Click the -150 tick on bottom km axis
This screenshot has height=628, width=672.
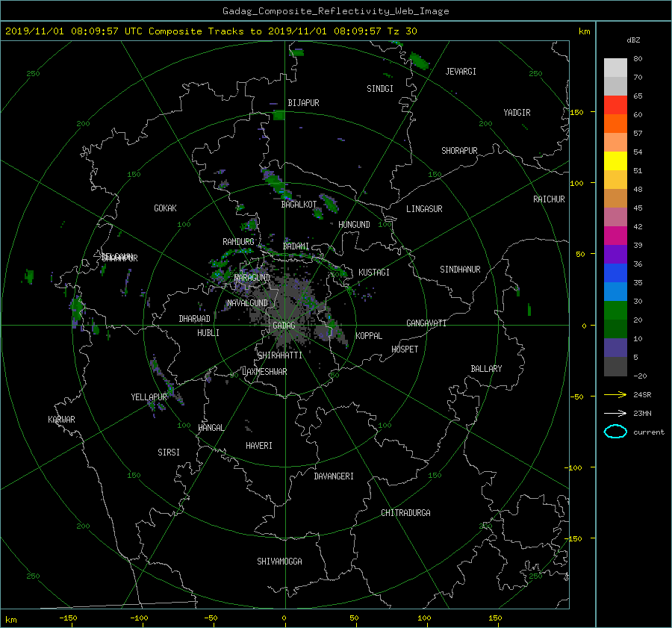pos(68,618)
